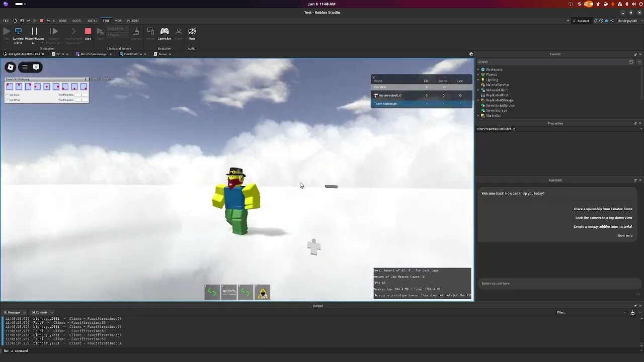Click the Pause Physics icon
This screenshot has height=362, width=644.
(x=34, y=32)
